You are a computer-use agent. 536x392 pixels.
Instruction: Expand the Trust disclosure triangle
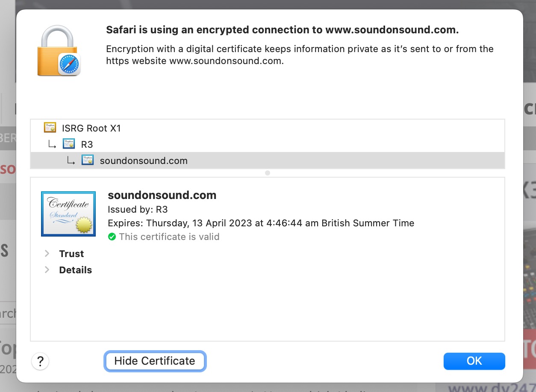click(47, 254)
